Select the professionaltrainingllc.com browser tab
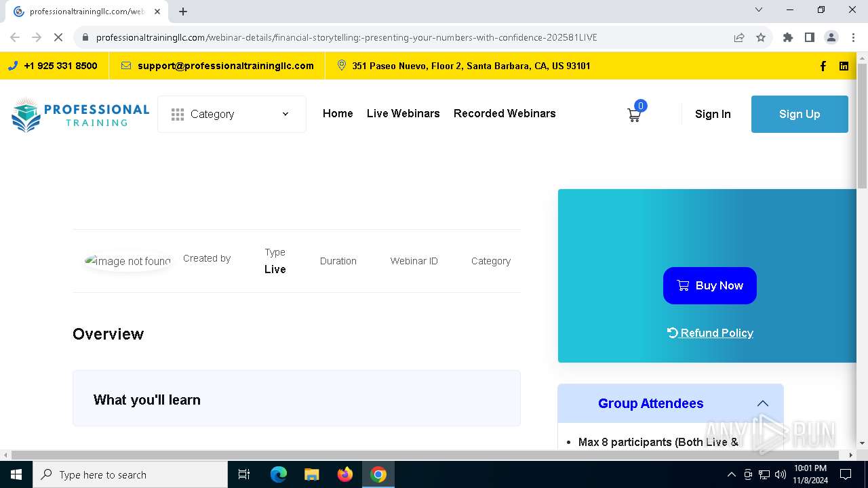This screenshot has height=488, width=868. (87, 12)
